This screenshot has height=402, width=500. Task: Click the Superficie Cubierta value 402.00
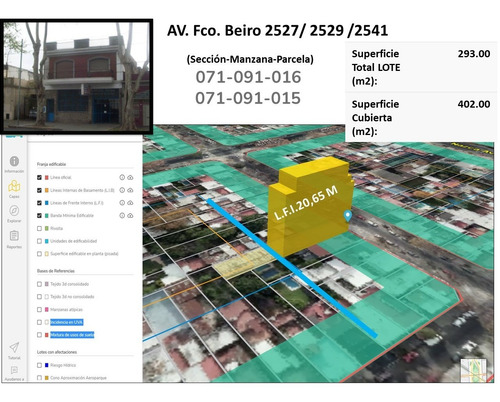474,104
